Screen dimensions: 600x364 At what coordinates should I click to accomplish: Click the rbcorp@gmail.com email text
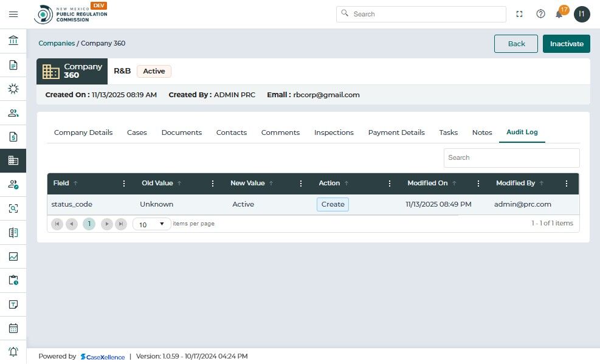click(326, 95)
